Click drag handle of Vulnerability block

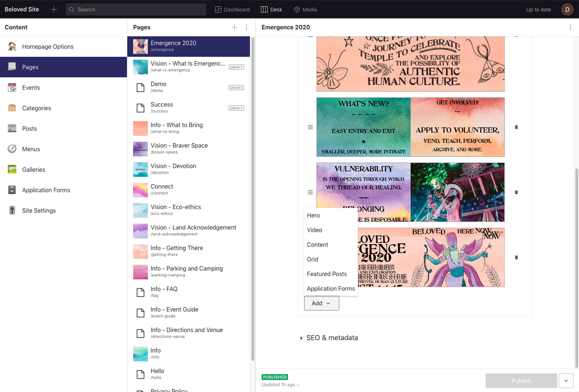click(x=310, y=192)
